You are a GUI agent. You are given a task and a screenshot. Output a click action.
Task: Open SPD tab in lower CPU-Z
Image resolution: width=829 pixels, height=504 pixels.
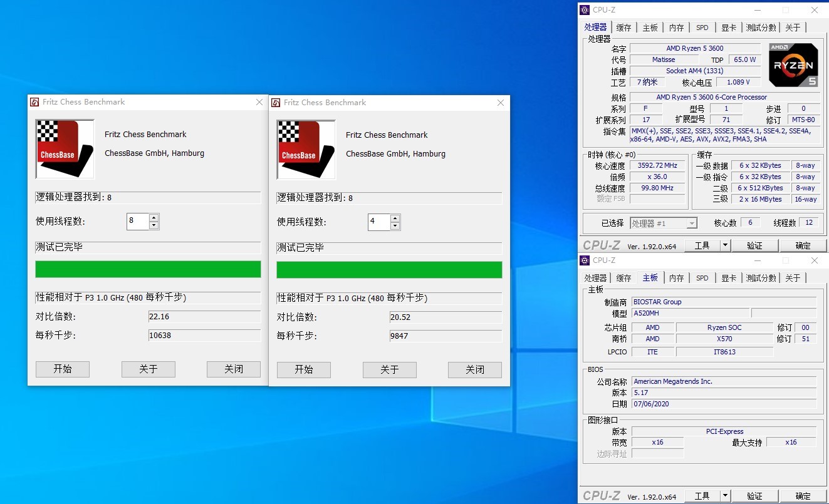tap(702, 278)
